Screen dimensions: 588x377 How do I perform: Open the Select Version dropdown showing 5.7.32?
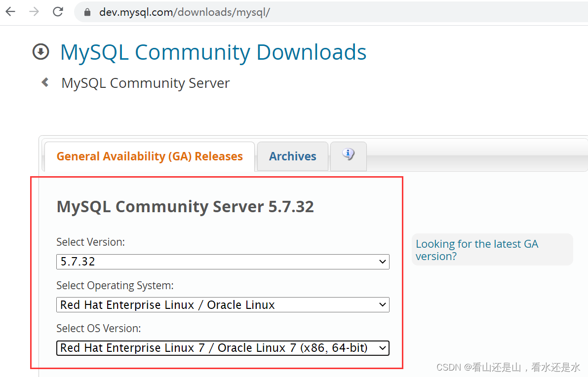[223, 262]
